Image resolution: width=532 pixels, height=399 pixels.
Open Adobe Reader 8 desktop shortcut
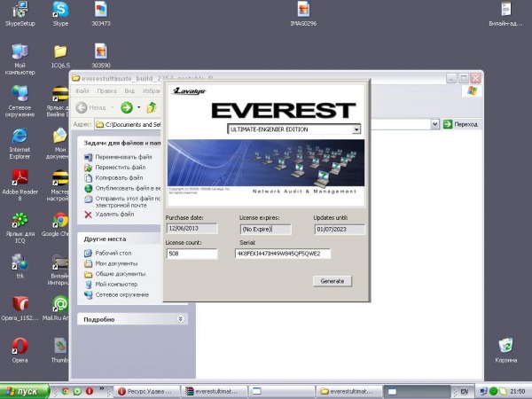click(20, 185)
